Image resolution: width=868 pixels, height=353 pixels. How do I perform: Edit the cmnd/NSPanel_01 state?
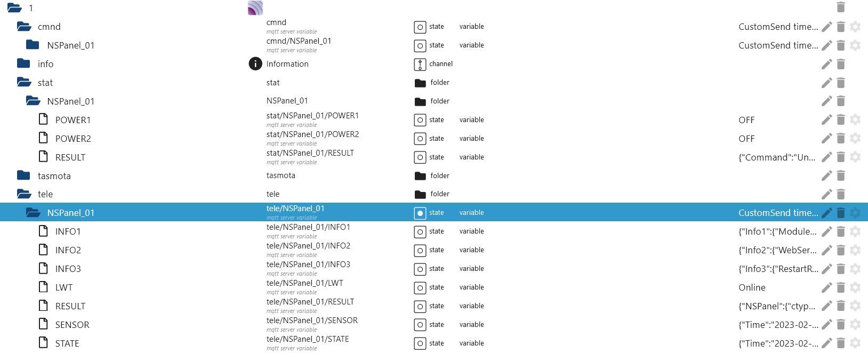[826, 45]
